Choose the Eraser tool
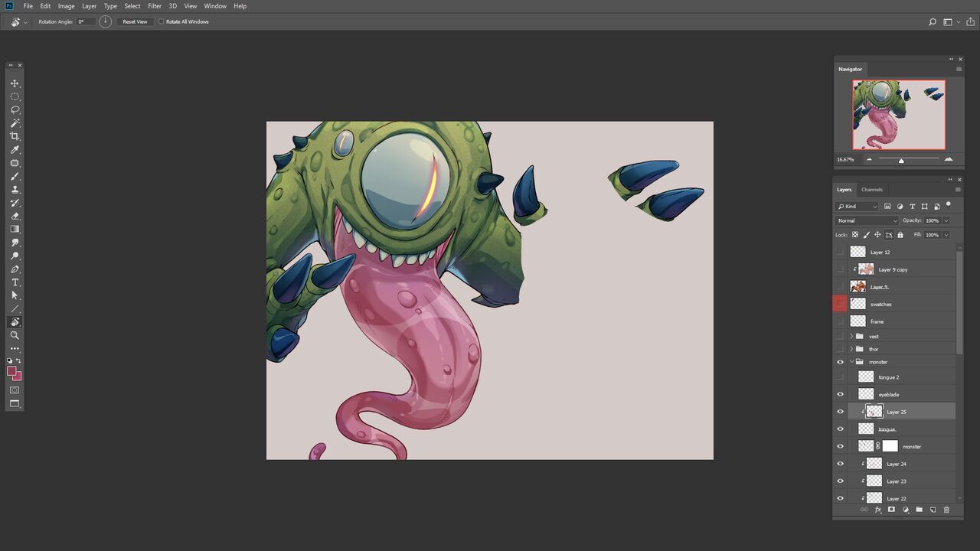 15,217
